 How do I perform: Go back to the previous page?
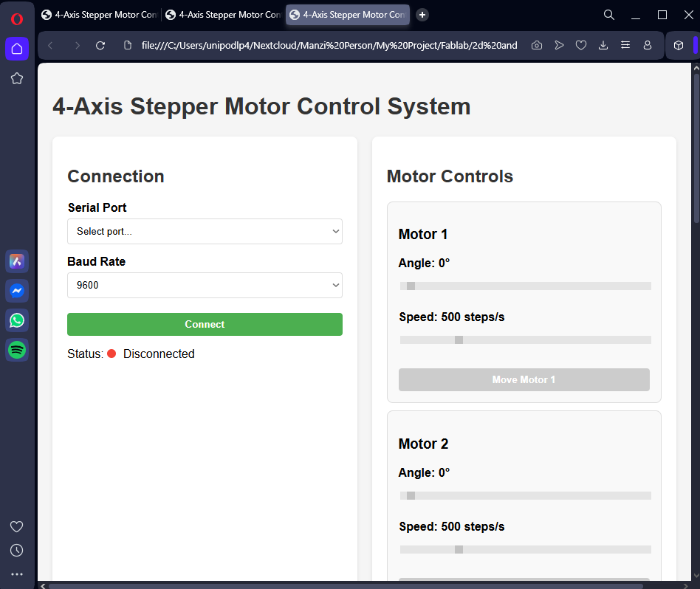tap(50, 46)
